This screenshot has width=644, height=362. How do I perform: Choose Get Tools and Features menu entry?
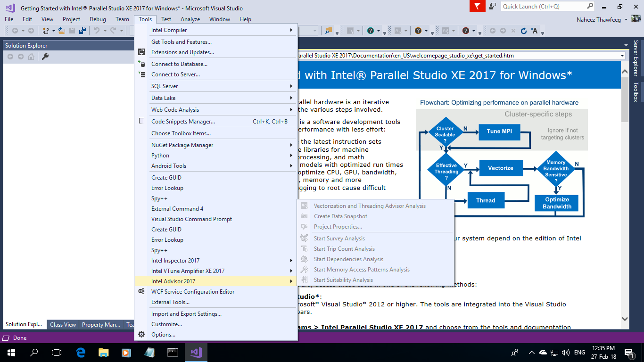[216, 41]
